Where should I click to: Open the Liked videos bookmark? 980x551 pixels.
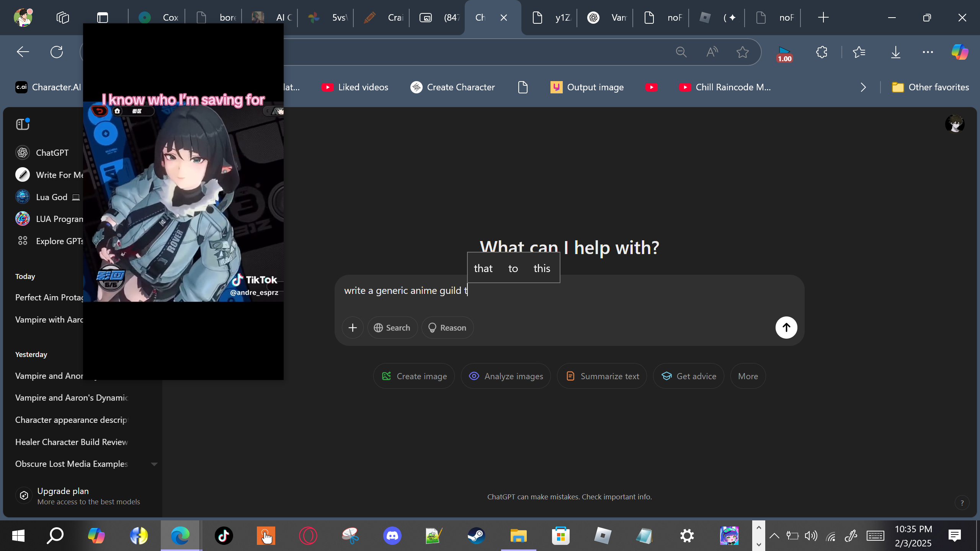click(355, 87)
